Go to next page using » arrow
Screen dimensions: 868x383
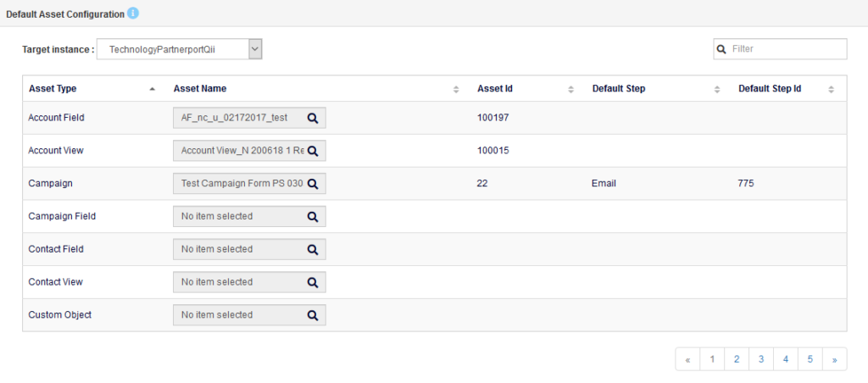[x=835, y=359]
